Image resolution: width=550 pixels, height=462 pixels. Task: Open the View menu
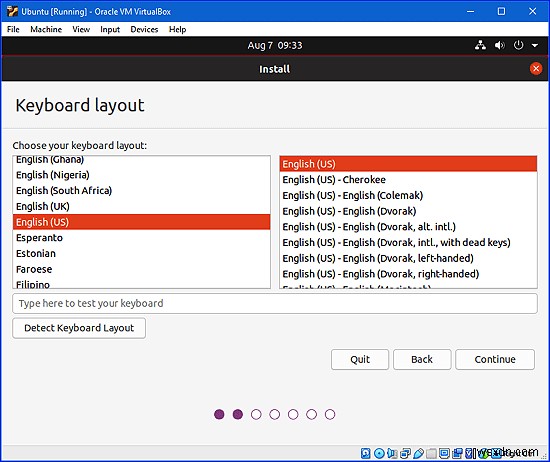(x=81, y=29)
